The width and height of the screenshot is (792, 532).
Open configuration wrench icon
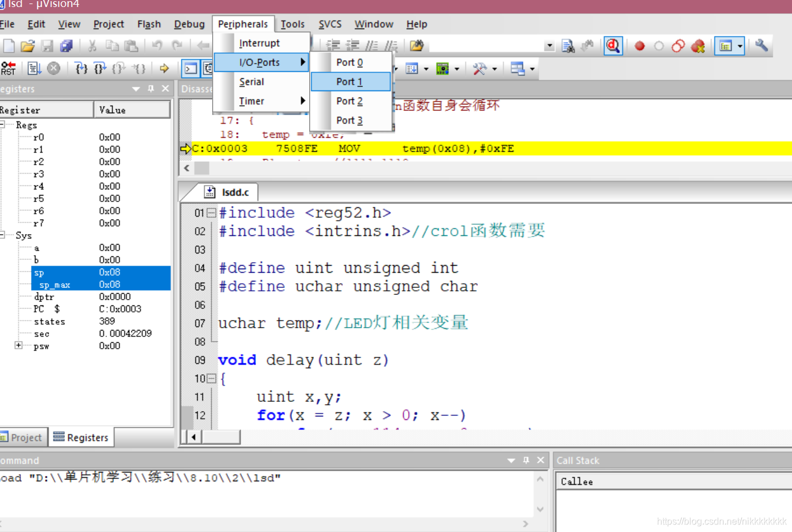pos(761,45)
